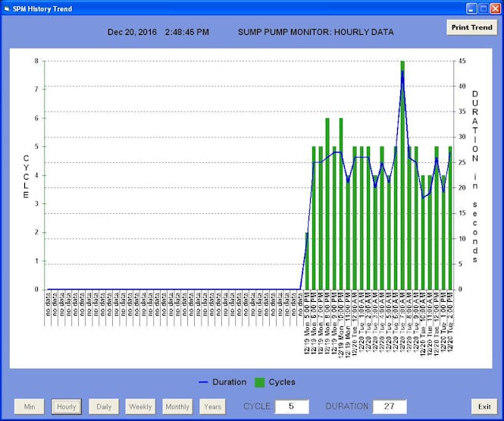The image size is (504, 421).
Task: Show the Weekly trend data
Action: pyautogui.click(x=141, y=407)
